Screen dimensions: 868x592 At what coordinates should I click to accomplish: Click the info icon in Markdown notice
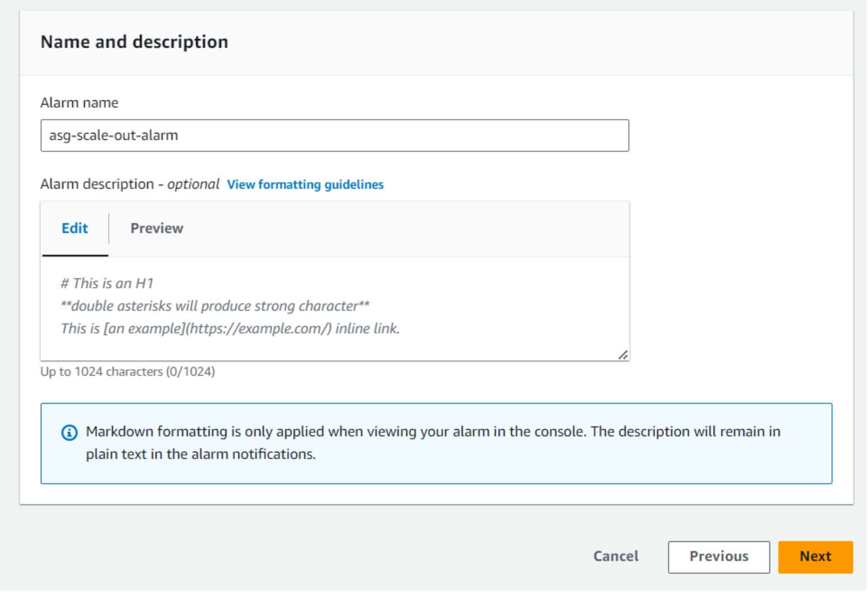coord(69,432)
